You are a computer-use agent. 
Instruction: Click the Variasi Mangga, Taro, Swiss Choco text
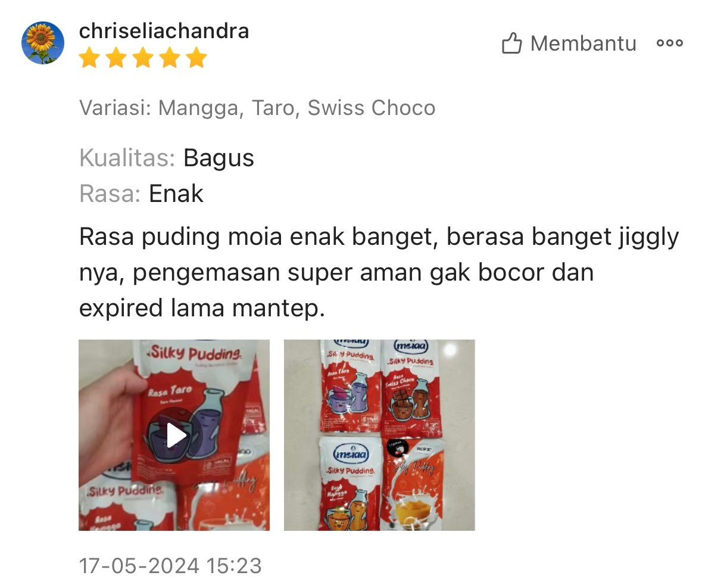point(257,108)
